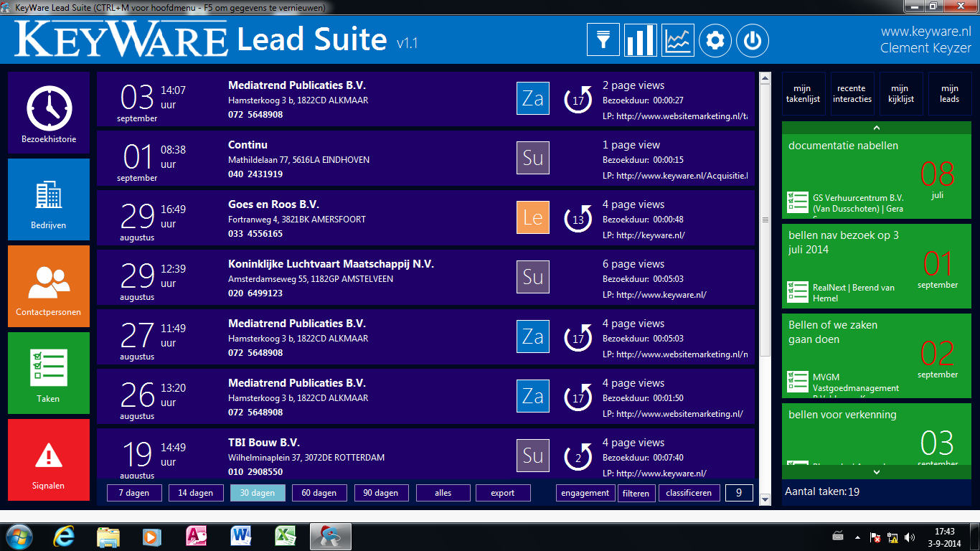Open Signalen warning tile
The width and height of the screenshot is (980, 551).
point(49,460)
